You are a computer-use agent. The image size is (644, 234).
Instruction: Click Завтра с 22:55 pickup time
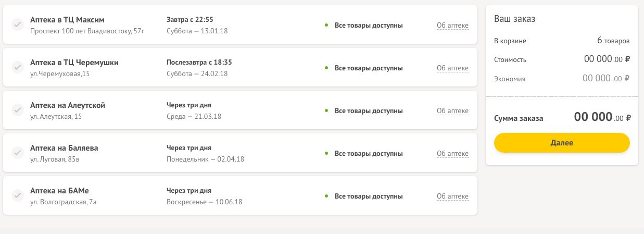coord(190,19)
